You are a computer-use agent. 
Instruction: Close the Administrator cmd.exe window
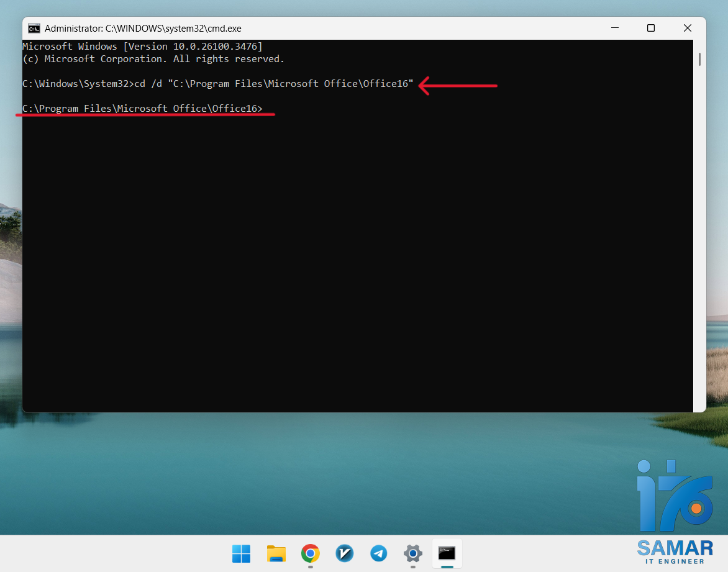point(687,28)
